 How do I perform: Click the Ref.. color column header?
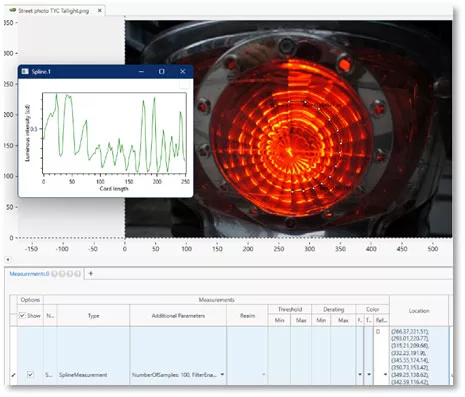[x=381, y=320]
